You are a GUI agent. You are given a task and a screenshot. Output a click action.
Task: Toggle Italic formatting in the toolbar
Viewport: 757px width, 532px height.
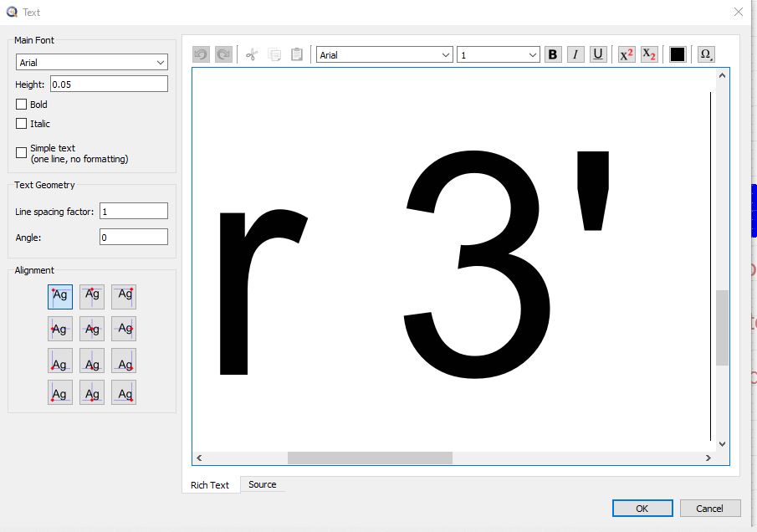click(575, 54)
